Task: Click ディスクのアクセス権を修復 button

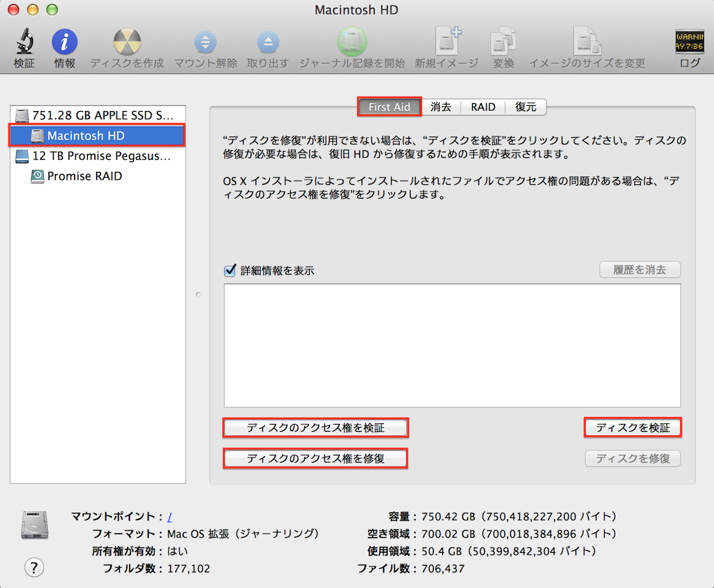Action: (316, 458)
